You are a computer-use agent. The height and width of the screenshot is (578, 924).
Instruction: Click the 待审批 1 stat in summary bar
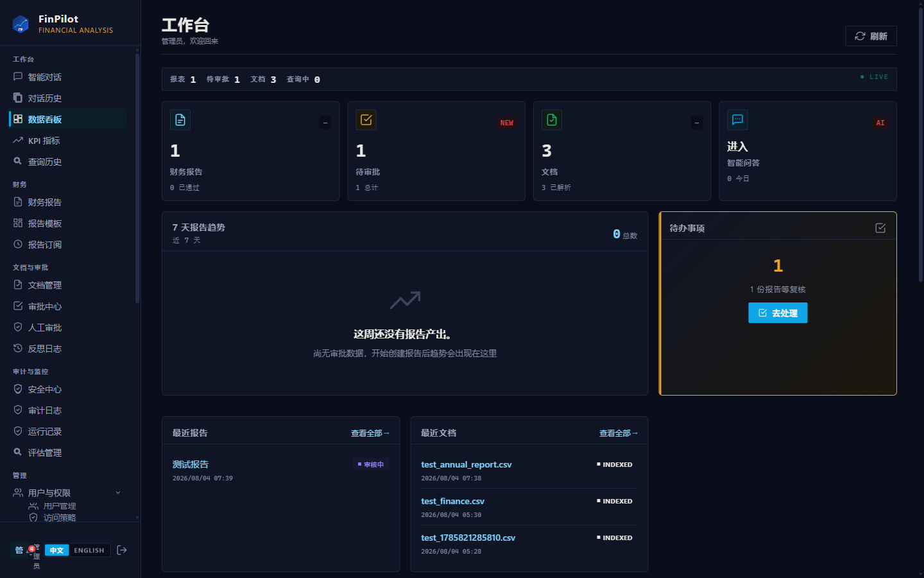coord(223,80)
